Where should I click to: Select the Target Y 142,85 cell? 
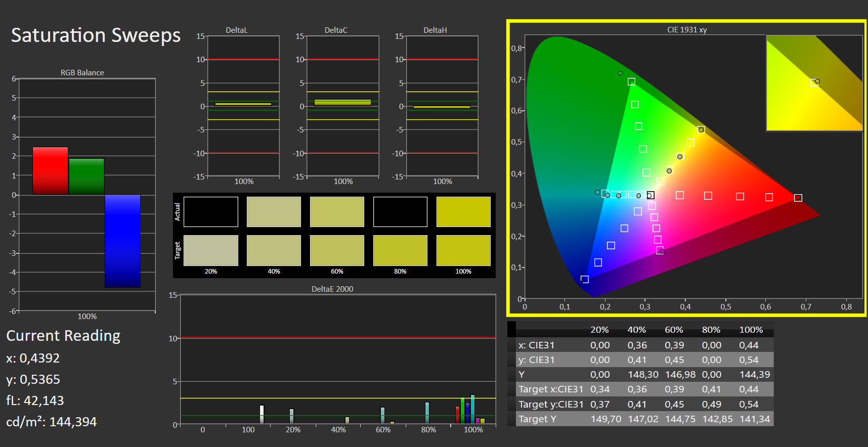tap(718, 419)
